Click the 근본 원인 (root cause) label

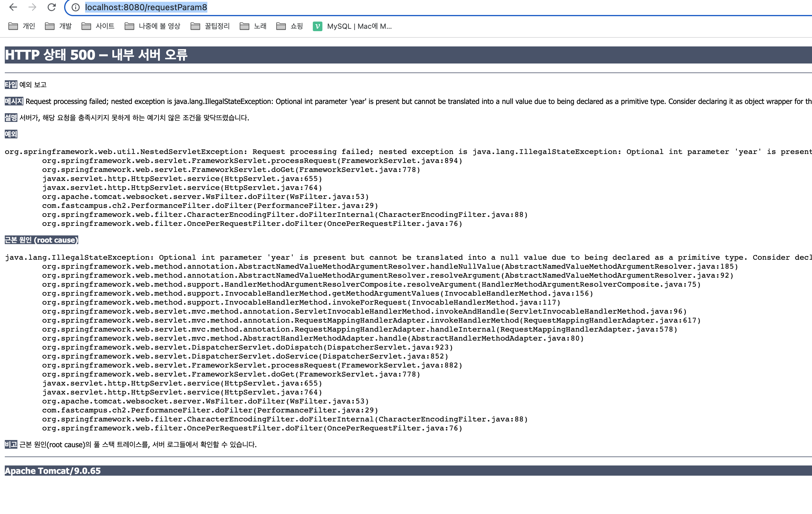(41, 240)
